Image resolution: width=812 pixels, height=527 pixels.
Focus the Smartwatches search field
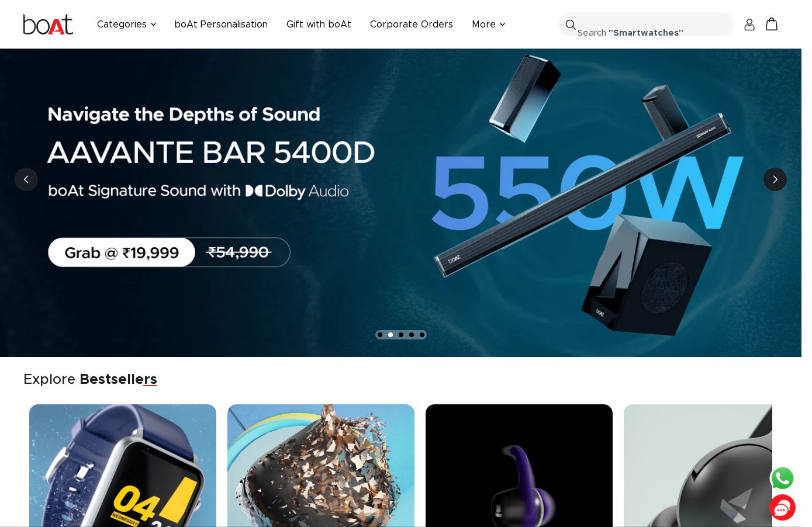tap(646, 25)
